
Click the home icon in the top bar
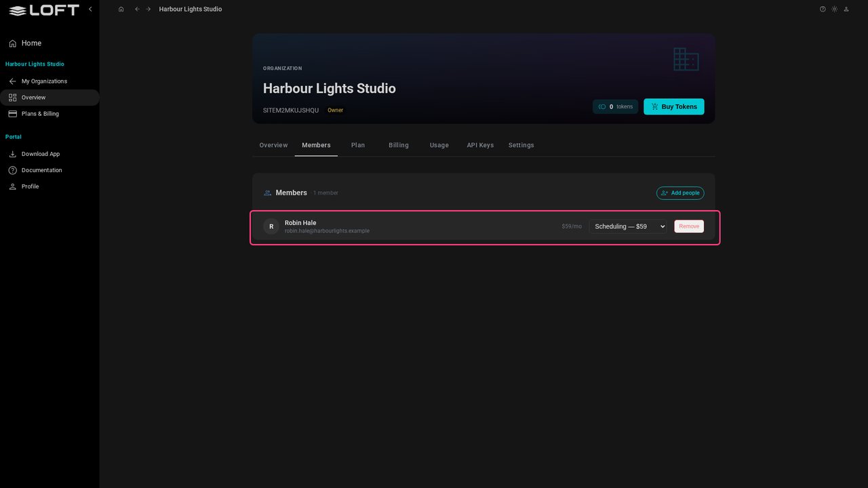coord(121,9)
